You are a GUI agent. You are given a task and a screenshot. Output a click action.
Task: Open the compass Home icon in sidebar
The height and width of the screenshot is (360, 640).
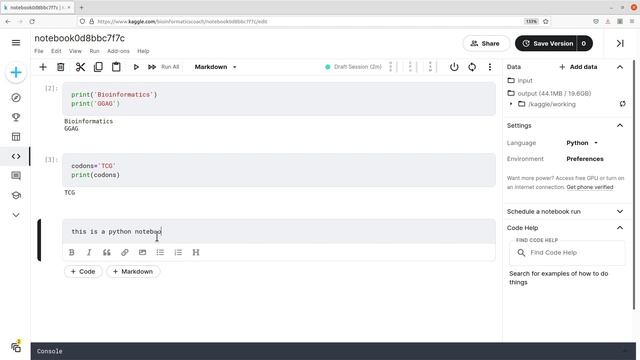[x=16, y=98]
